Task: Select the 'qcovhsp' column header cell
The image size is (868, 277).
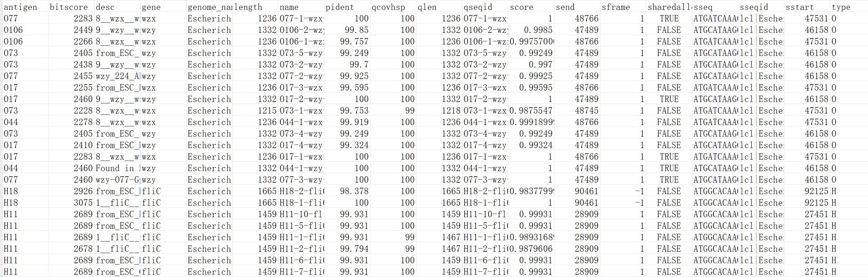Action: tap(388, 7)
